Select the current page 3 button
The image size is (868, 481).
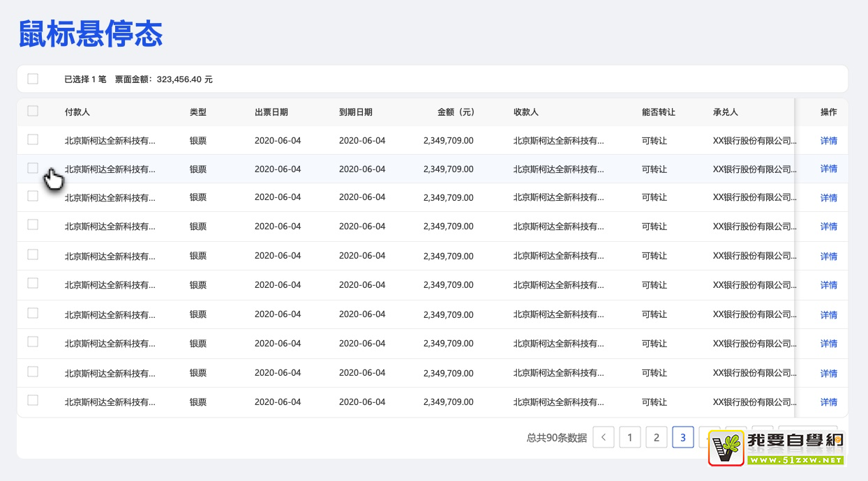pyautogui.click(x=683, y=438)
